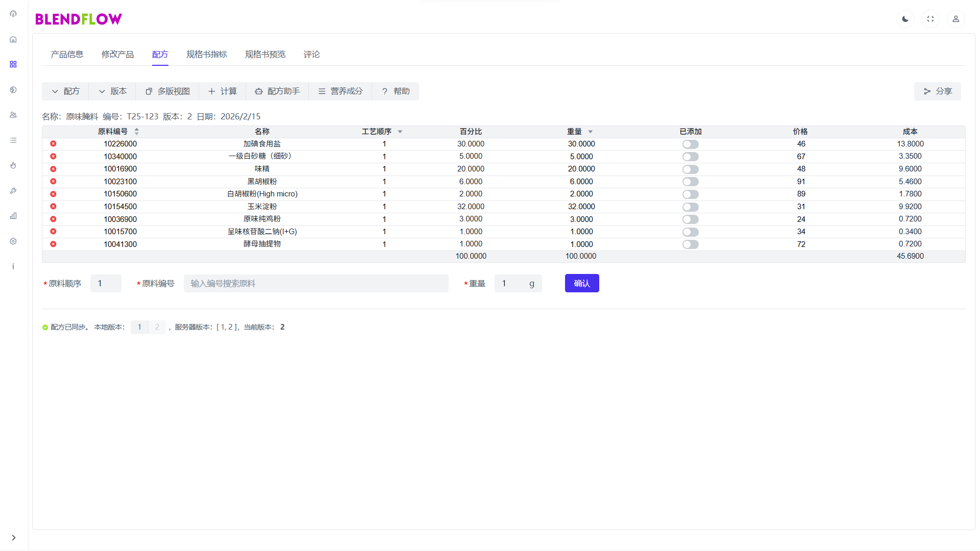This screenshot has height=551, width=980.
Task: Switch to the 评论 tab
Action: pos(311,55)
